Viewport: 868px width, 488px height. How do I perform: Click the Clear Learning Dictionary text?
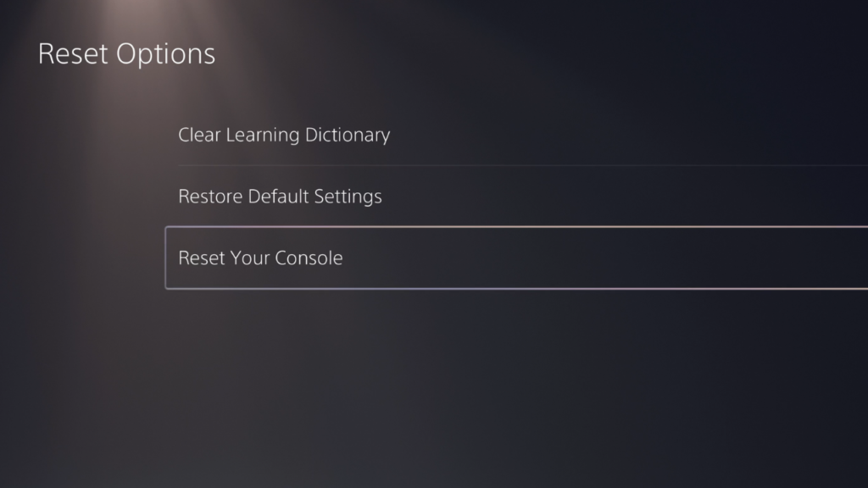[x=284, y=135]
